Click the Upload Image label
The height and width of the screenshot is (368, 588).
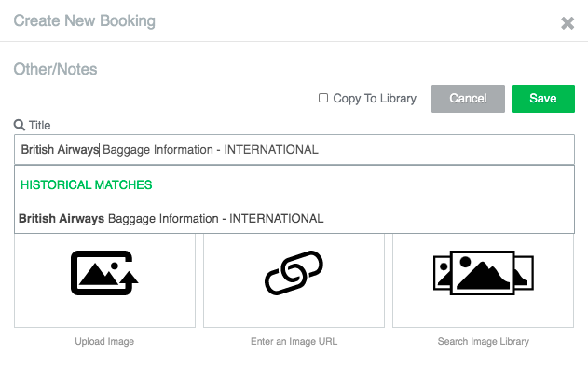tap(104, 341)
